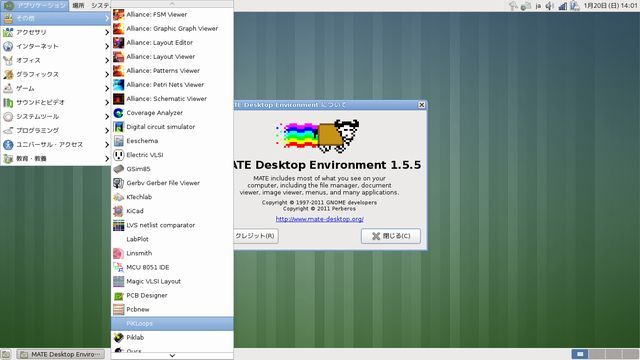Switch to the second workspace in pager
Screen dimensions: 640x360
point(597,354)
